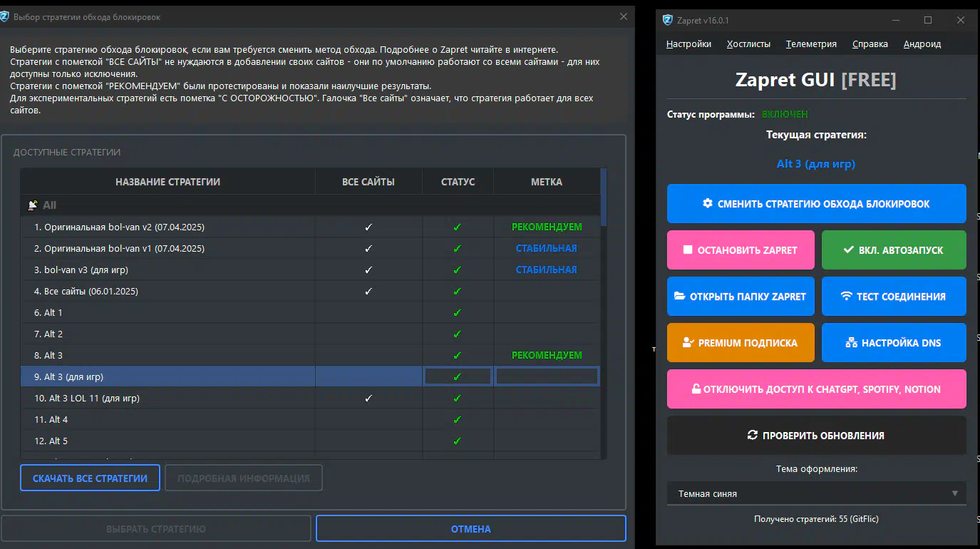Click the user icon on Premium подписка

click(688, 342)
